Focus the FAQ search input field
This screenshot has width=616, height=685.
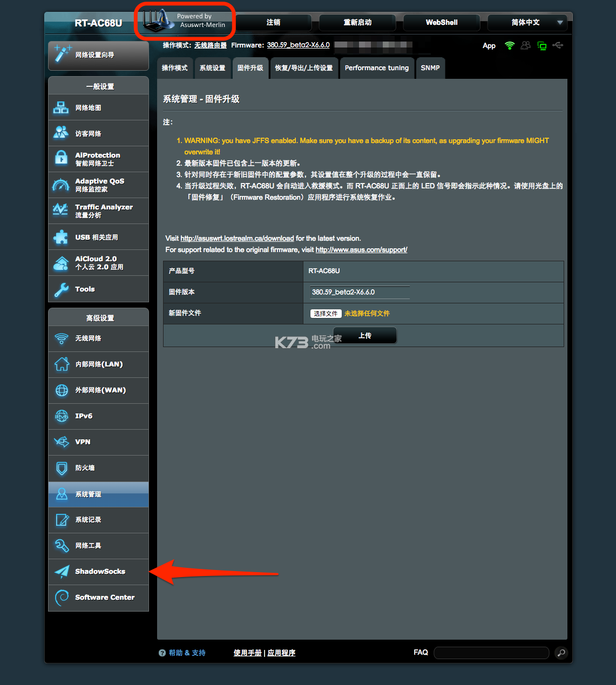click(x=491, y=653)
